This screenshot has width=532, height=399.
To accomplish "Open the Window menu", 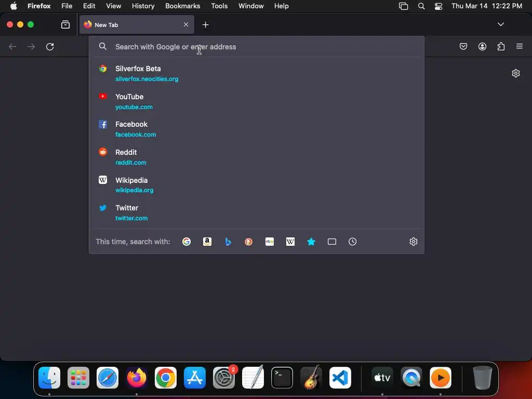I will 251,6.
